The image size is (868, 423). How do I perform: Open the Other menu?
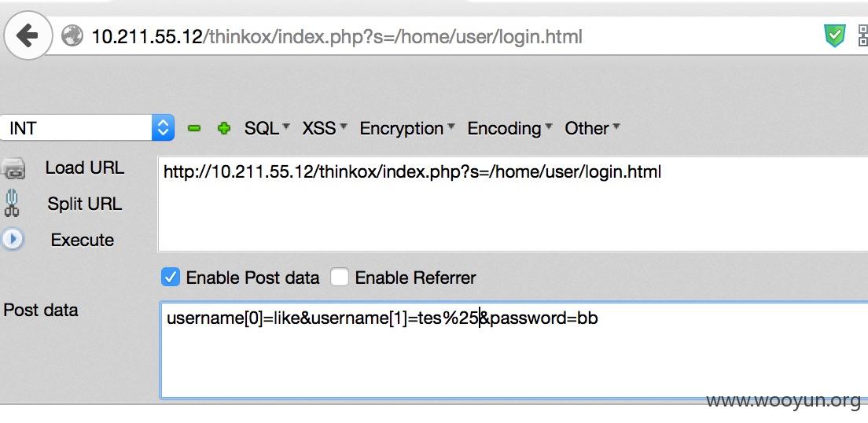592,128
